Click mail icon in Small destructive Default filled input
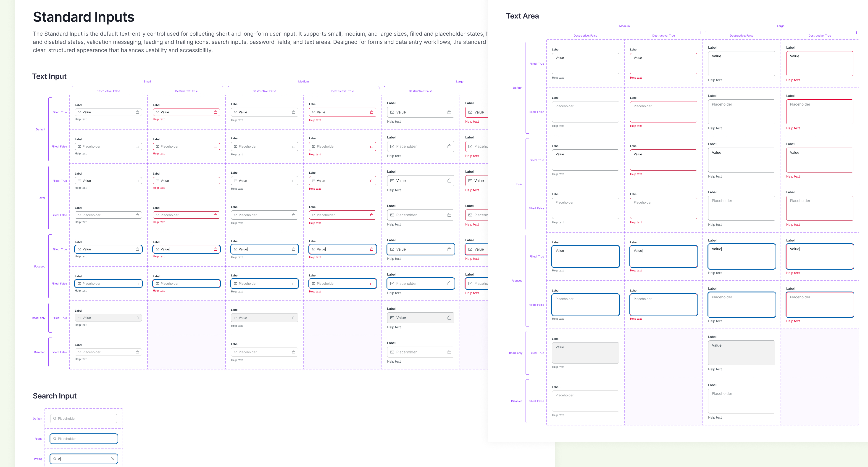The height and width of the screenshot is (467, 868). [157, 112]
